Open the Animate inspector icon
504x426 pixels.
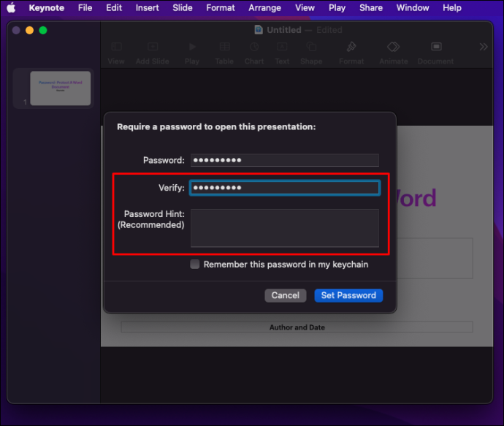[x=394, y=47]
